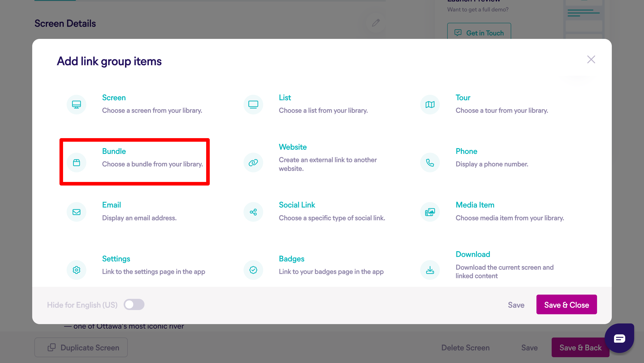Click 'Link to the settings page in the app'
This screenshot has height=363, width=644.
(153, 272)
